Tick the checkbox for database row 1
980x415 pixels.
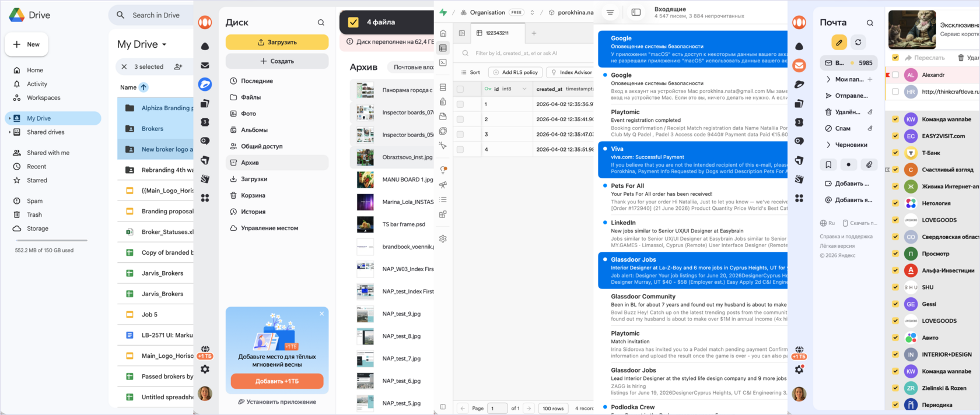[x=460, y=104]
